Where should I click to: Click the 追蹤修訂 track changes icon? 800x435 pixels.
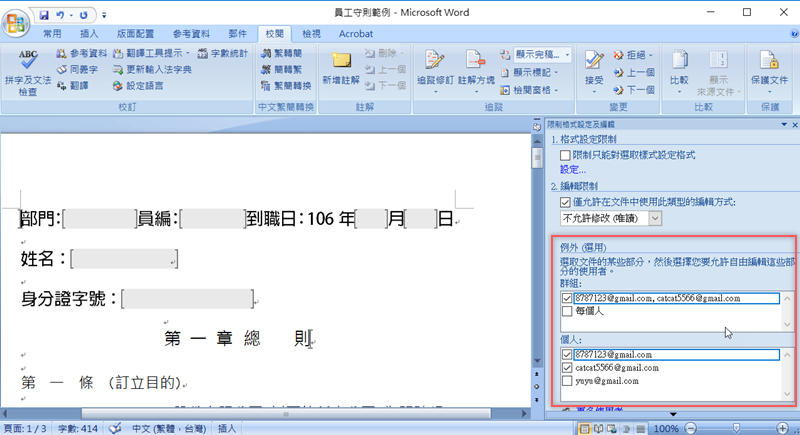tap(433, 59)
